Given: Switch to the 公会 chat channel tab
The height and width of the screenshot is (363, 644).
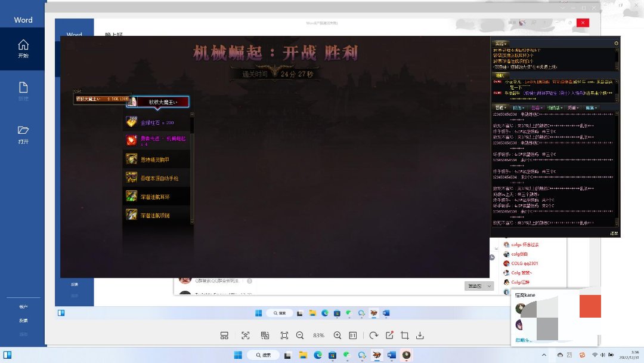Looking at the screenshot, I should click(x=537, y=107).
